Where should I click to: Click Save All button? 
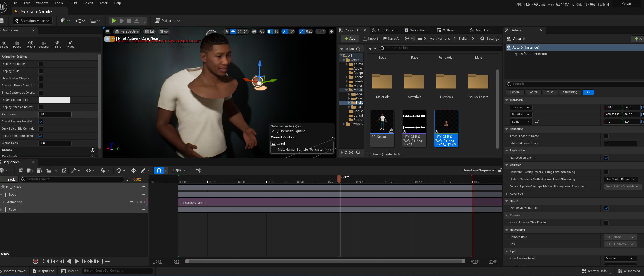[x=392, y=38]
